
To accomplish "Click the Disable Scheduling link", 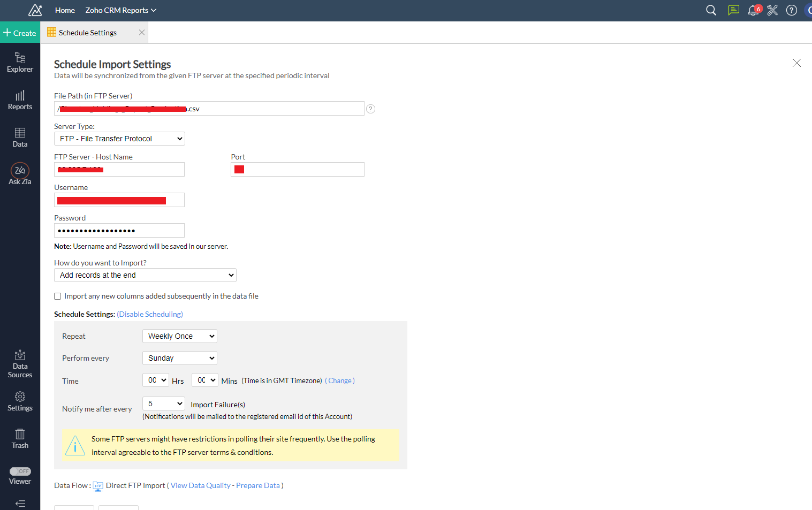I will coord(150,314).
